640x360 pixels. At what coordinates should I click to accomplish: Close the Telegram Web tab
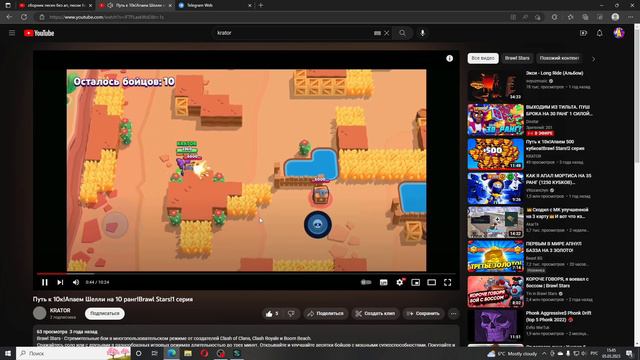(x=250, y=5)
